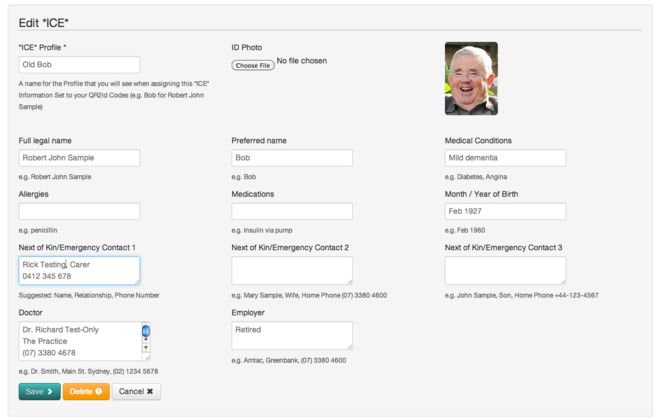Click the Save button
This screenshot has height=420, width=660.
click(x=39, y=392)
